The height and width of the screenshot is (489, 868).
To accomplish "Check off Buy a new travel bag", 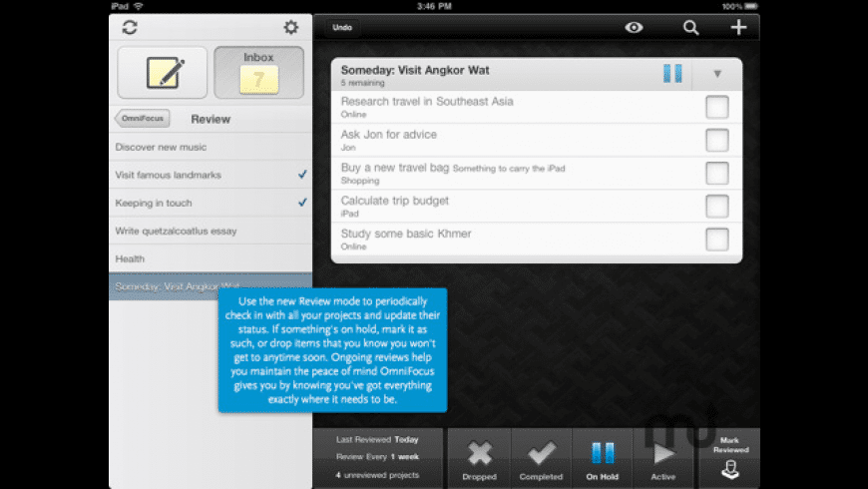I will coord(717,174).
